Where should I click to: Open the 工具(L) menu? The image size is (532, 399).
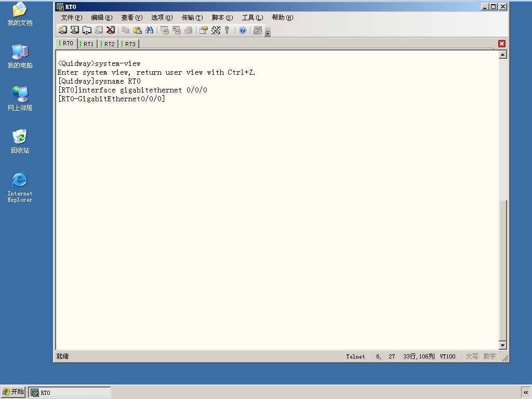(x=252, y=18)
